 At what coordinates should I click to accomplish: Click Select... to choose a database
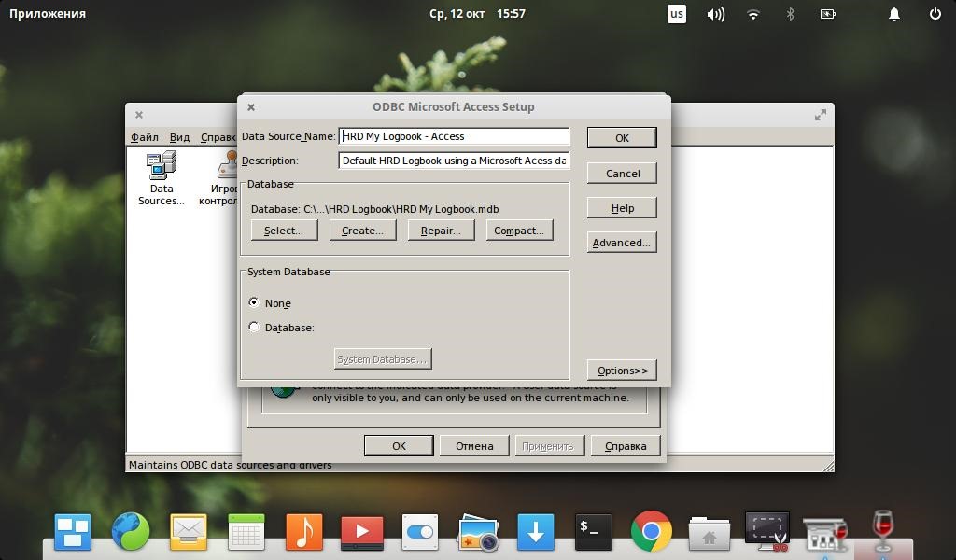point(284,231)
